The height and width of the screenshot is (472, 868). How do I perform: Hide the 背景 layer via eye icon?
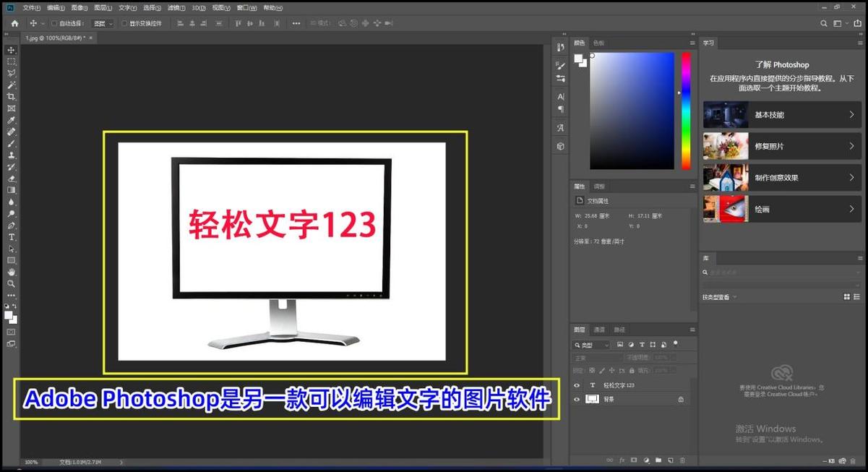point(577,399)
